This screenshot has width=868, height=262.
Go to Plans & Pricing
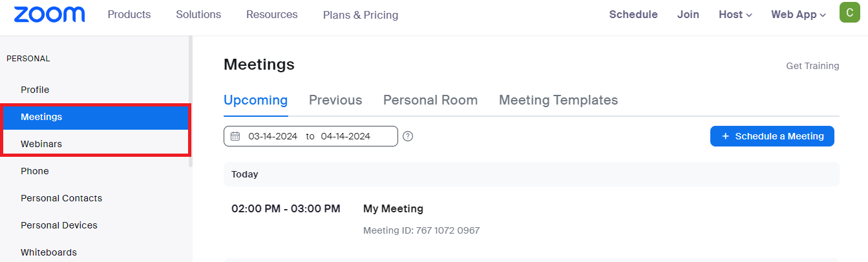(361, 15)
